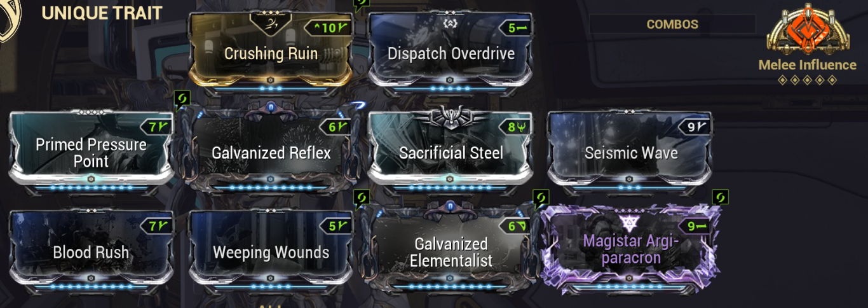868x308 pixels.
Task: Select the Seismic Wave mod card
Action: pyautogui.click(x=630, y=150)
